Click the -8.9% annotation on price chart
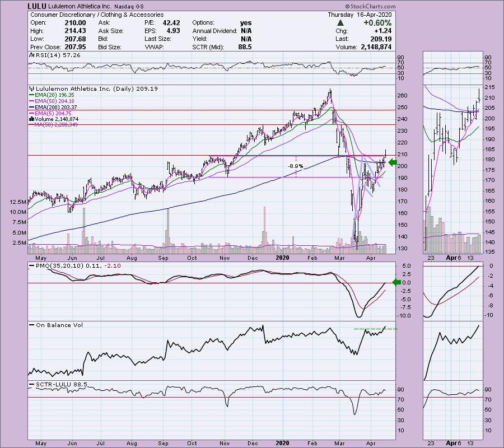This screenshot has height=448, width=504. [x=295, y=166]
